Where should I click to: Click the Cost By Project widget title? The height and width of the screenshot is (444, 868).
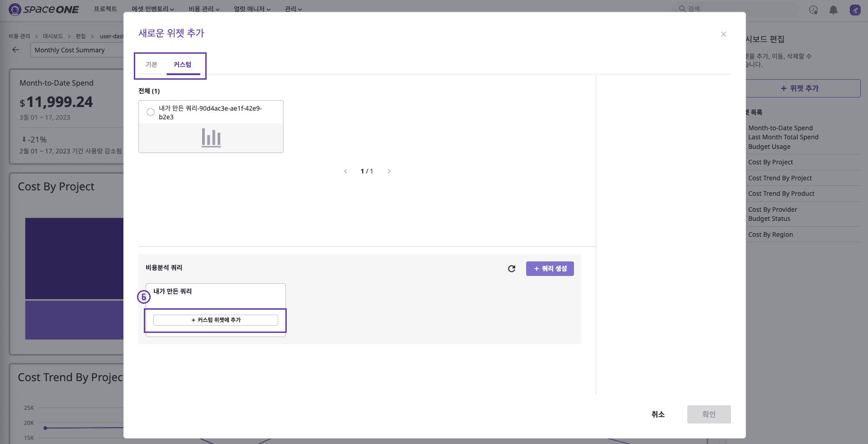point(56,187)
